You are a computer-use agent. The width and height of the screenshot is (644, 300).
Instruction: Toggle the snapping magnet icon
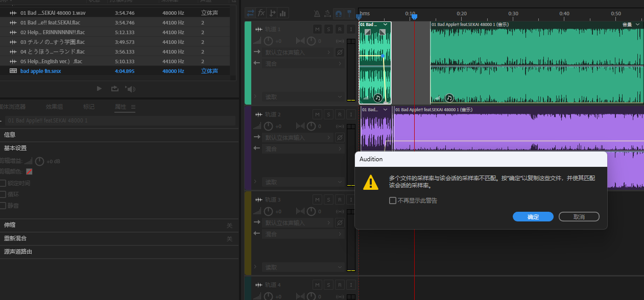click(x=339, y=13)
